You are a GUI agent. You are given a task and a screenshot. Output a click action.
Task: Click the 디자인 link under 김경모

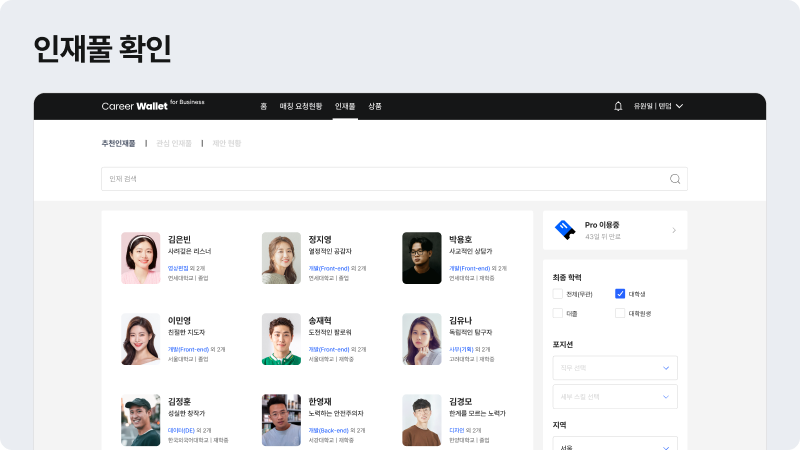(457, 431)
